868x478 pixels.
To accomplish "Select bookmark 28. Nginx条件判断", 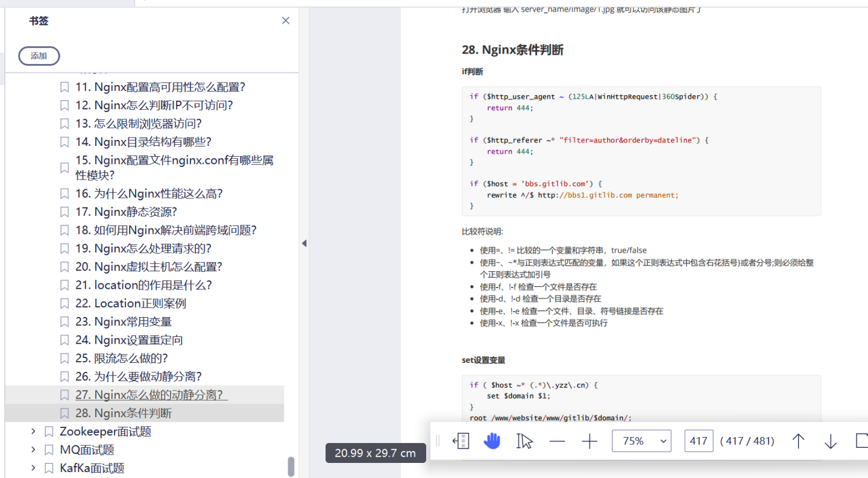I will [x=124, y=413].
